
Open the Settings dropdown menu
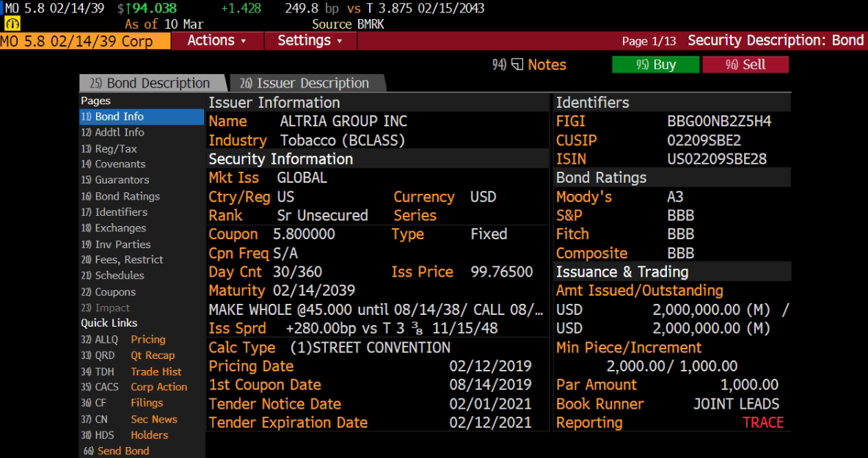(x=310, y=40)
